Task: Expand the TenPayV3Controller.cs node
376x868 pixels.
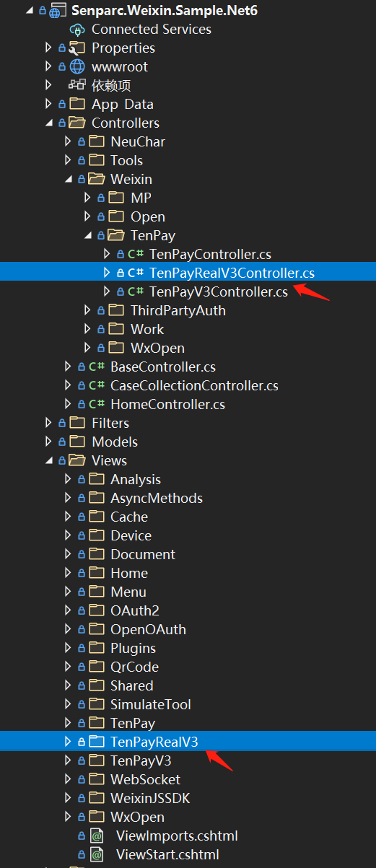Action: click(107, 292)
